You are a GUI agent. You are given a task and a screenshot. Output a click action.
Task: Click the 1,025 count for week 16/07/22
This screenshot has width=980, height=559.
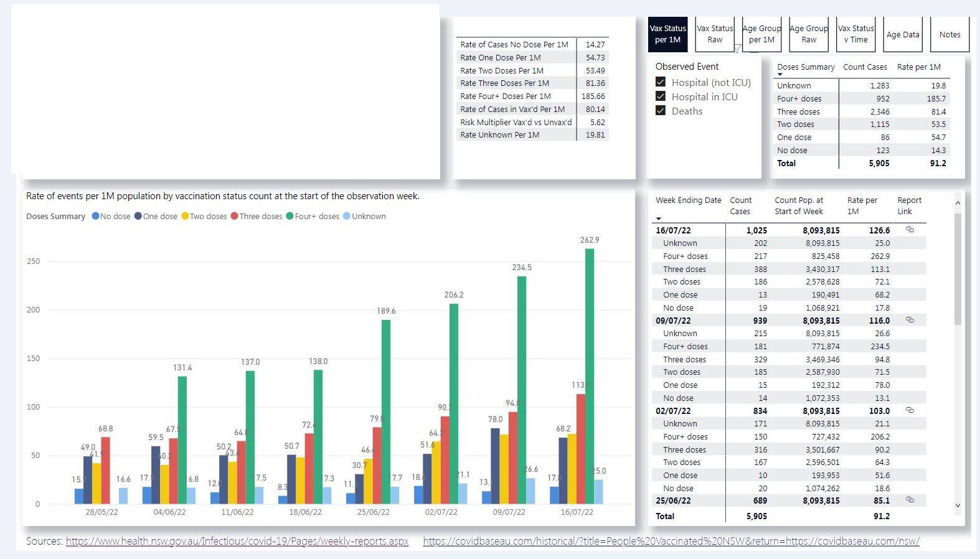point(756,230)
